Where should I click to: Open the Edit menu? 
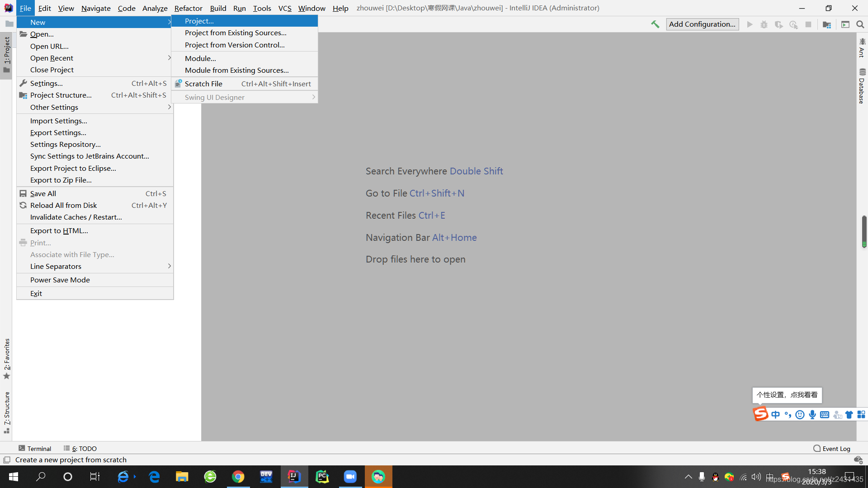coord(44,8)
